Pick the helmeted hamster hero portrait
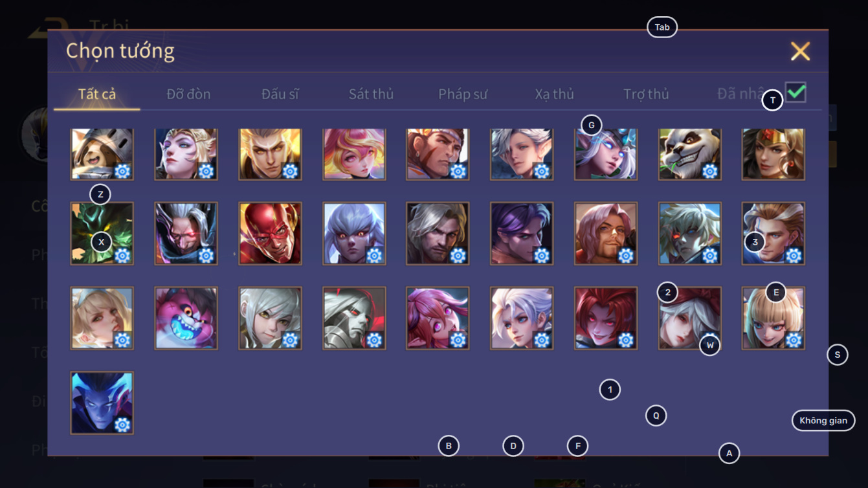The image size is (868, 488). [102, 154]
